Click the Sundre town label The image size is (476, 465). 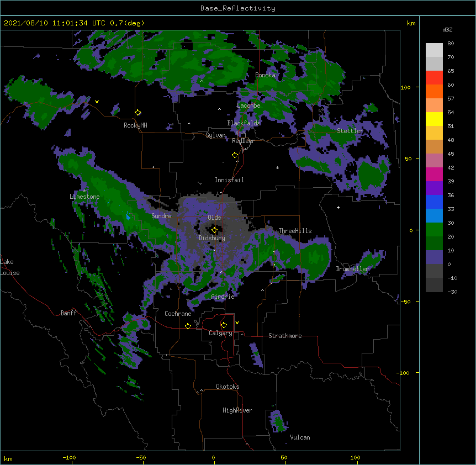161,216
